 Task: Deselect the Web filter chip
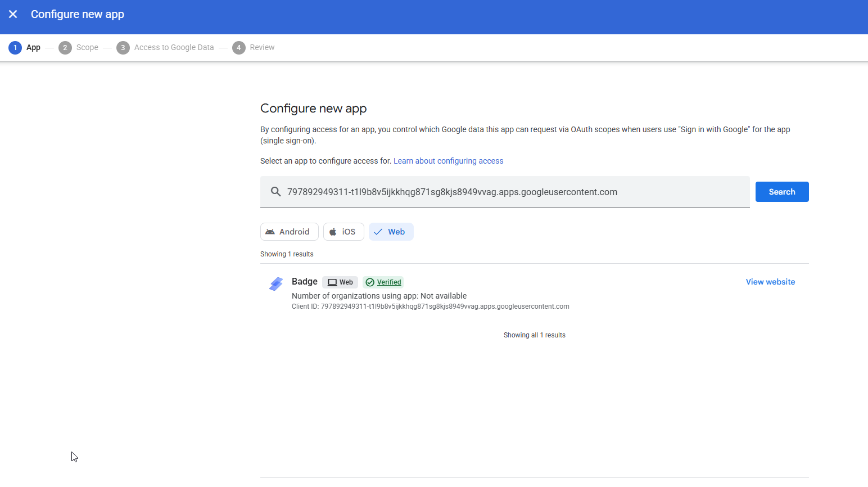click(391, 232)
